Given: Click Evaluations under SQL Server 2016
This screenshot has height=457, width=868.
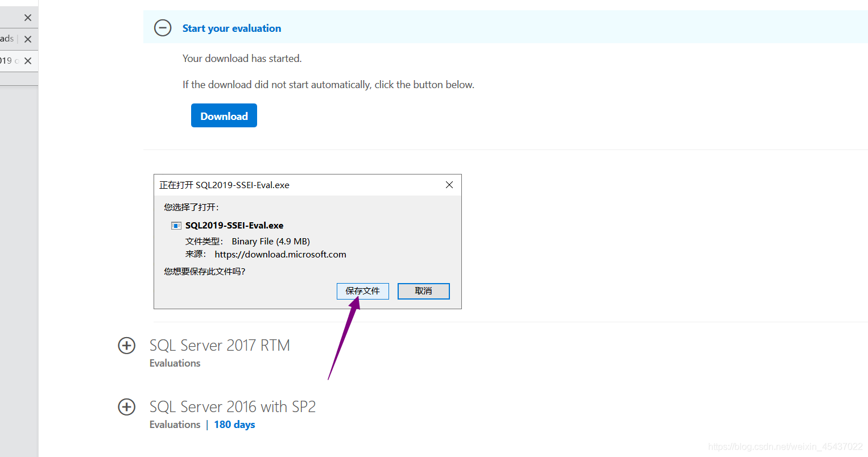Looking at the screenshot, I should pyautogui.click(x=175, y=425).
